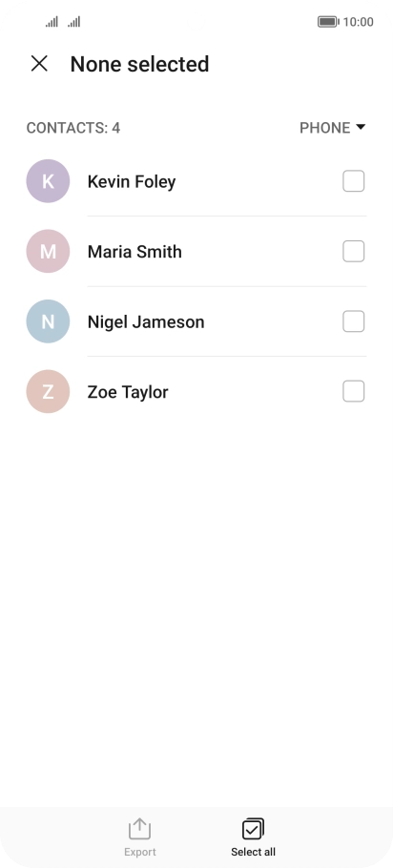The image size is (393, 868).
Task: Open the PHONE source dropdown
Action: point(332,128)
